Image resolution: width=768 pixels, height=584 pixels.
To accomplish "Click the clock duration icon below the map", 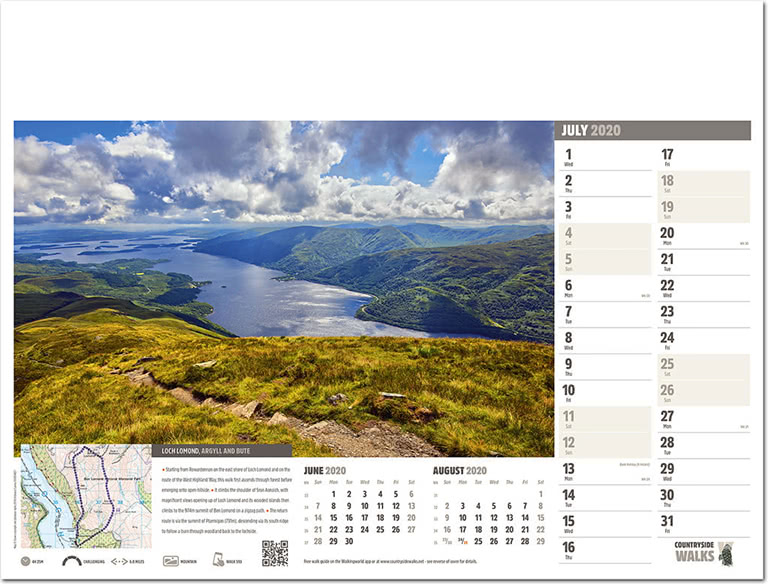I will pos(25,561).
